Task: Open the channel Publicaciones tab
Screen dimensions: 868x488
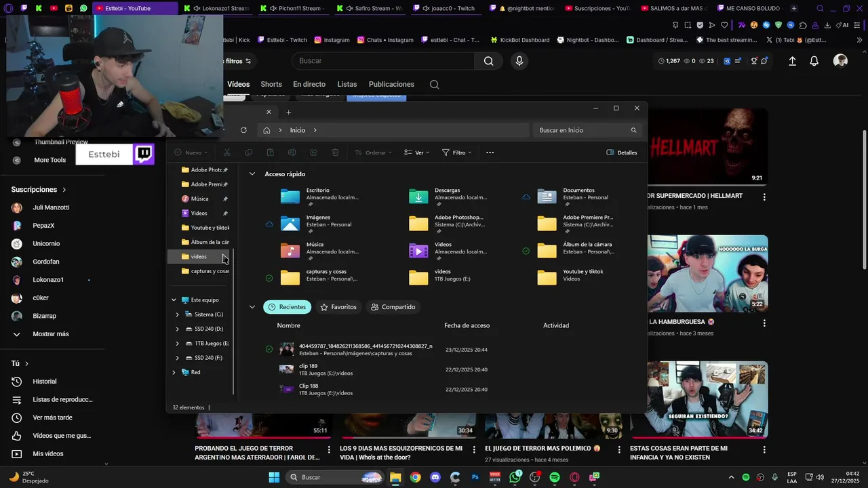Action: click(391, 85)
